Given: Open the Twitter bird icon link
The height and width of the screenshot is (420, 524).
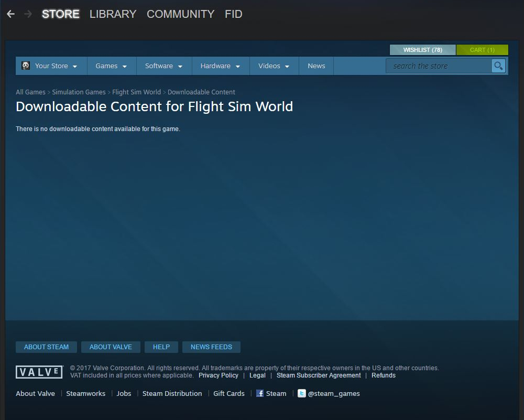Looking at the screenshot, I should 301,393.
